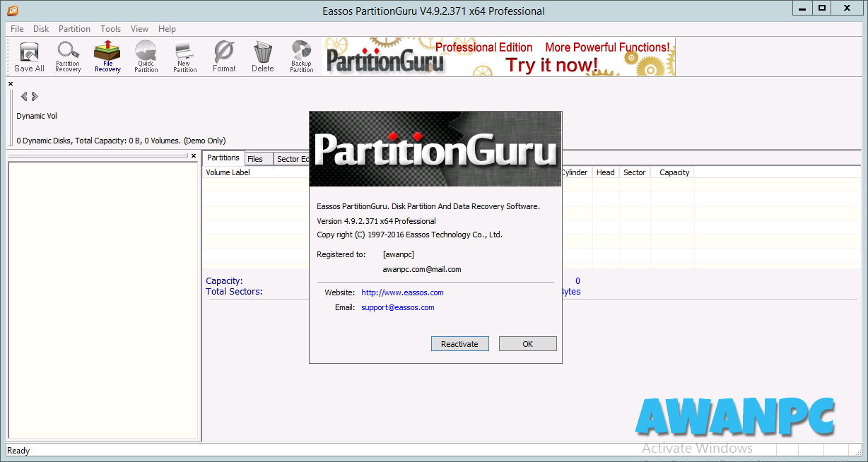Go to the previous disk arrow
Image resolution: width=868 pixels, height=462 pixels.
pyautogui.click(x=24, y=96)
